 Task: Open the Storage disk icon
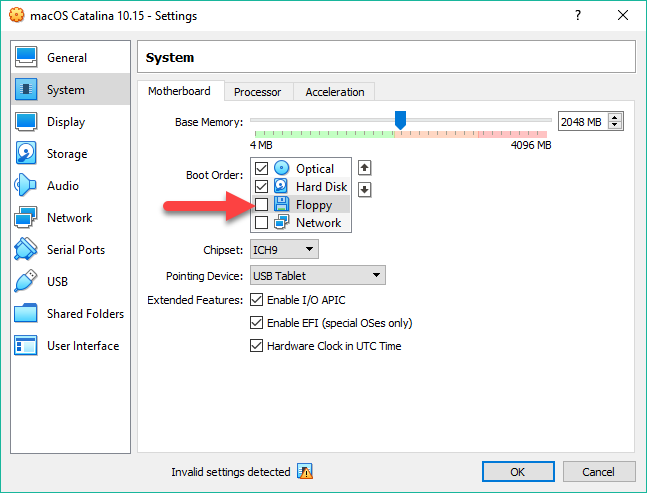[x=27, y=154]
